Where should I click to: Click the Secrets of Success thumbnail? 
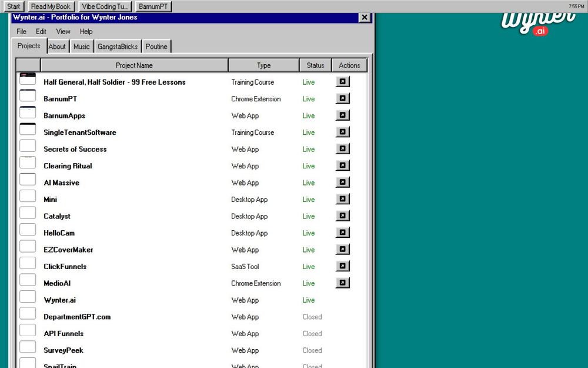coord(28,145)
